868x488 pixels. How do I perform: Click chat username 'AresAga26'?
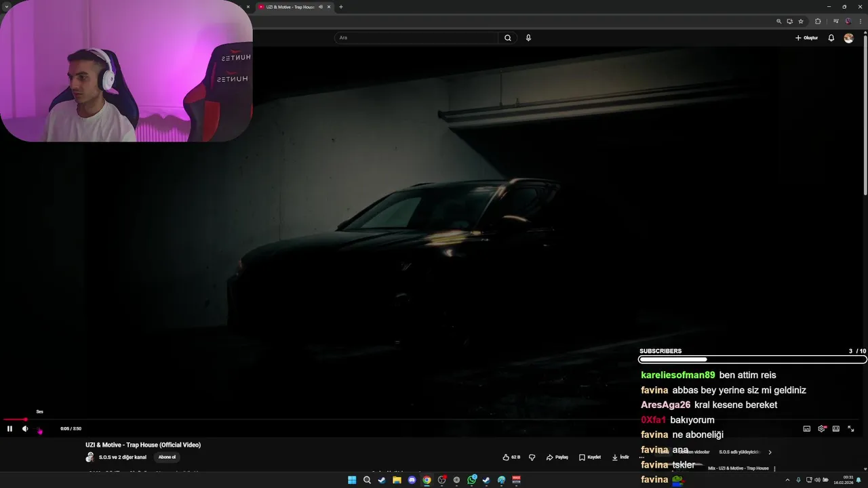pyautogui.click(x=665, y=405)
